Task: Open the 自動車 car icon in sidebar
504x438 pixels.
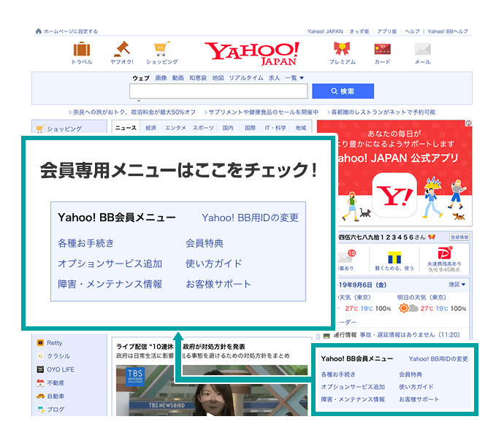Action: tap(39, 396)
